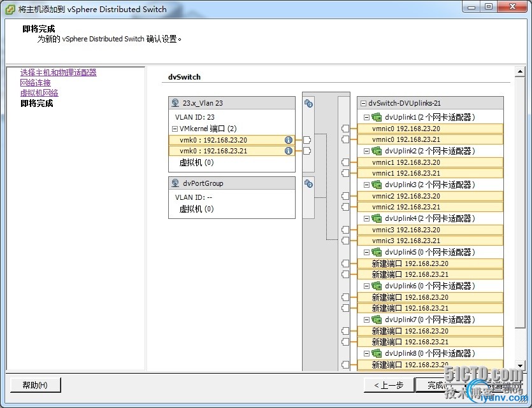Click the vertical scrollbar thumb
532x408 pixels.
520,202
